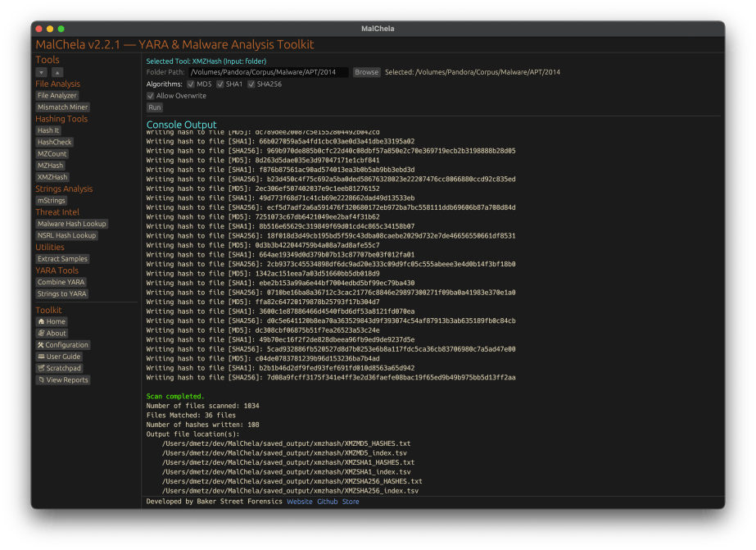756x550 pixels.
Task: Open the Strings to YARA tool
Action: pos(61,293)
